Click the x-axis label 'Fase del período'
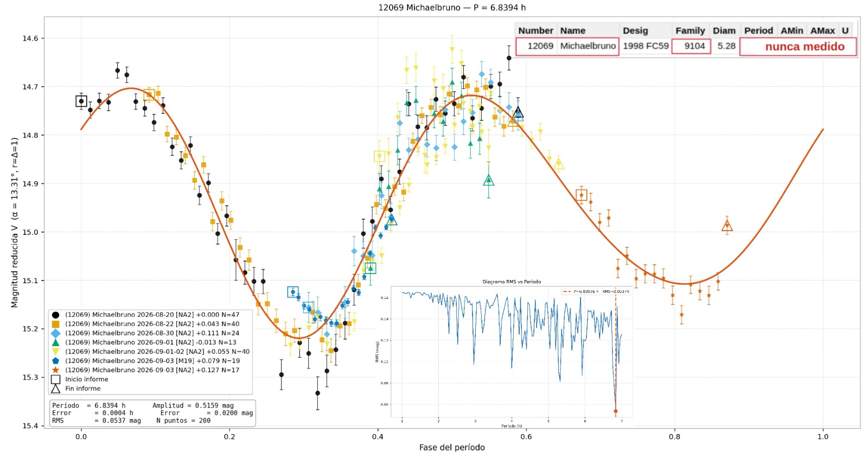The height and width of the screenshot is (459, 868). pos(452,448)
